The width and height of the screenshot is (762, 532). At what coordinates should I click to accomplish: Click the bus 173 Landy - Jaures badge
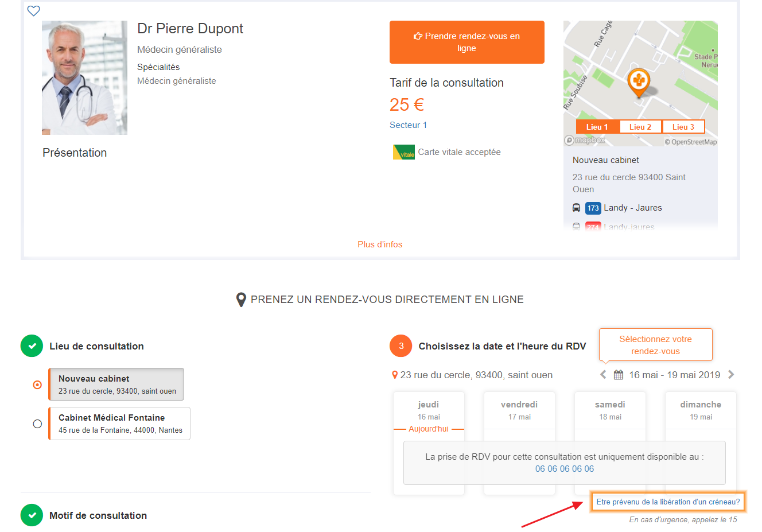593,208
